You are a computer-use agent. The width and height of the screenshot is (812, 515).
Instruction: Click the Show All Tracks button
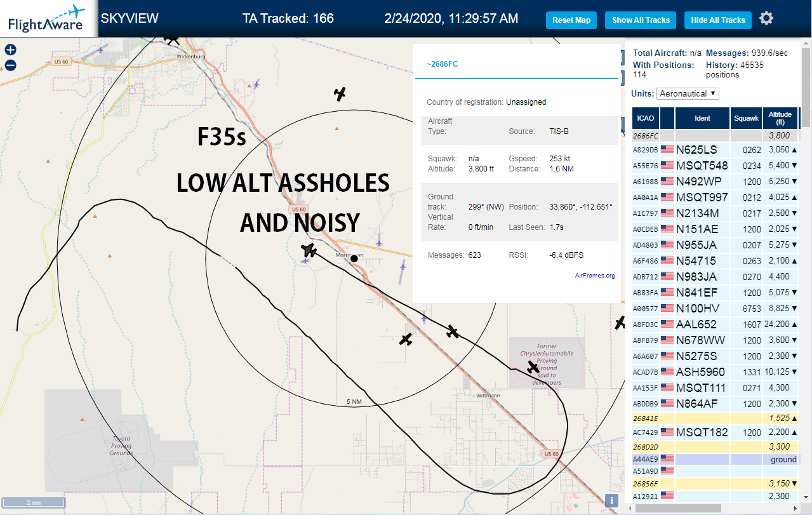pos(641,20)
